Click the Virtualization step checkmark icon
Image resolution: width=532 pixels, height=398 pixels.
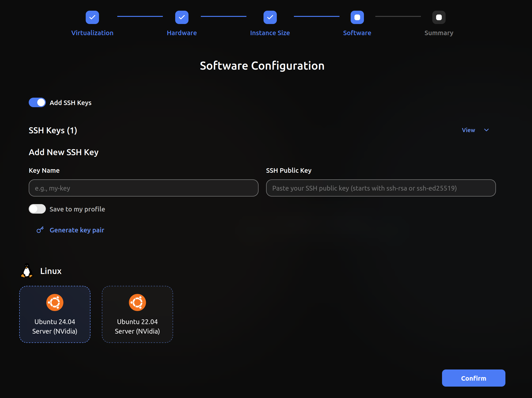(92, 17)
